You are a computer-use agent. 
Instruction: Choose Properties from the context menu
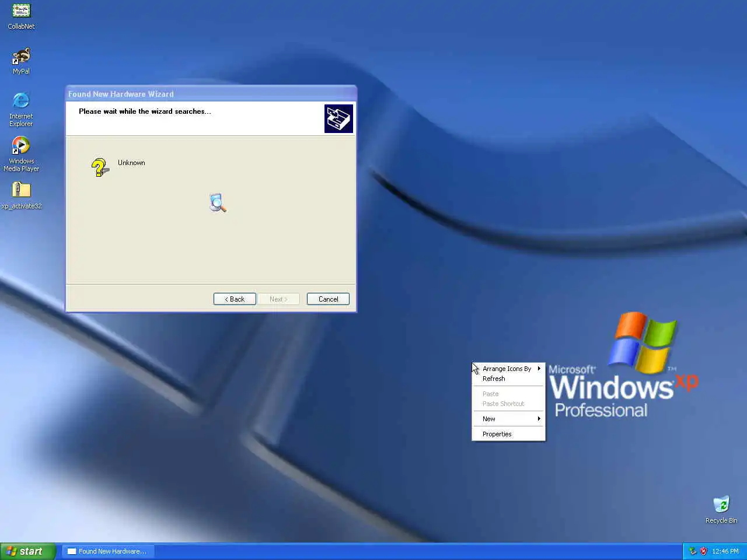(x=508, y=434)
